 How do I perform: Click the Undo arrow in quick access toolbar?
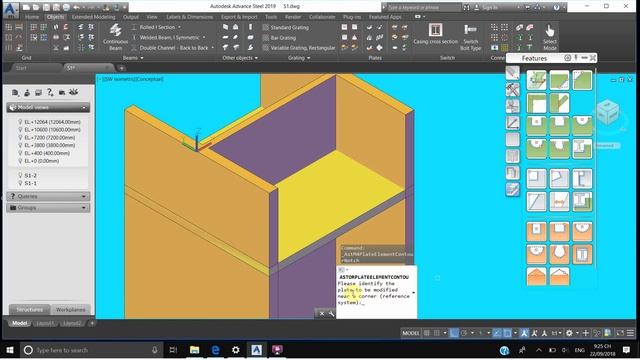76,7
